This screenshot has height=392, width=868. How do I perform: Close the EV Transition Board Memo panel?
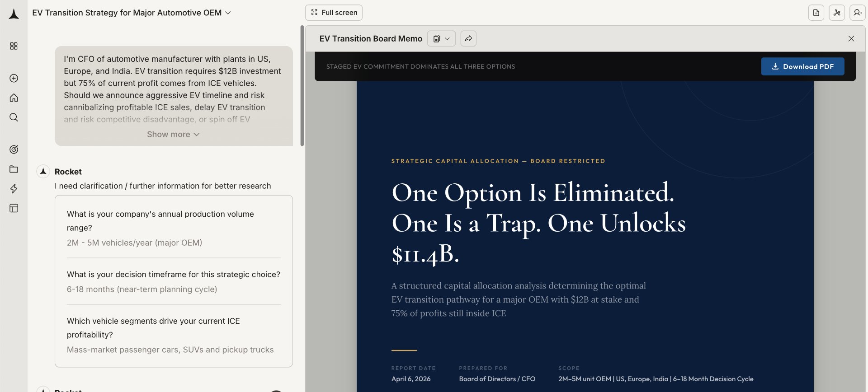coord(851,39)
